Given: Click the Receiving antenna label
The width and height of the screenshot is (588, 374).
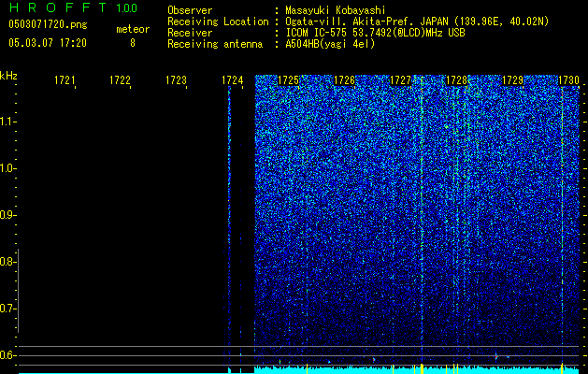Looking at the screenshot, I should pos(215,44).
